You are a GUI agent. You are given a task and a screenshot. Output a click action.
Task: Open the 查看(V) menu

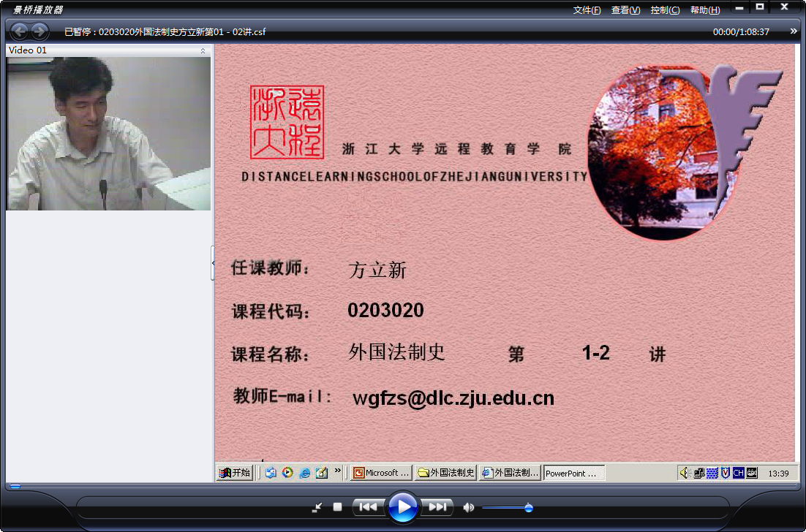pyautogui.click(x=625, y=9)
